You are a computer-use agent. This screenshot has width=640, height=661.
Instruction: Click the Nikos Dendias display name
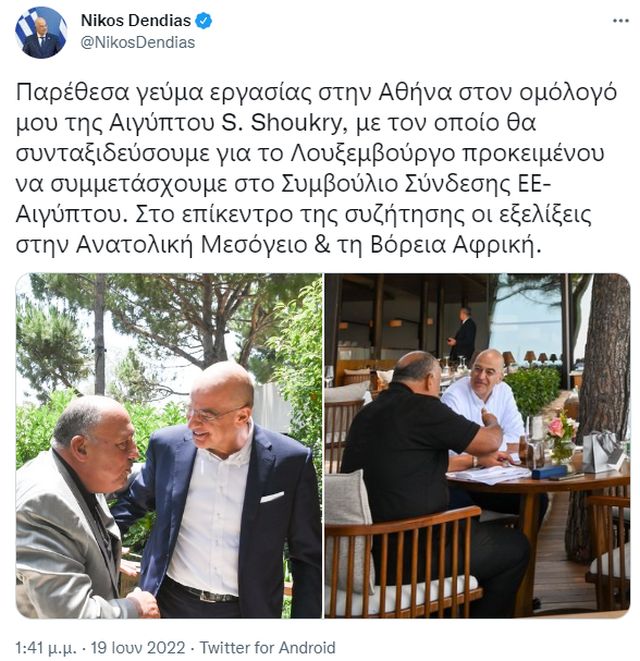coord(136,20)
